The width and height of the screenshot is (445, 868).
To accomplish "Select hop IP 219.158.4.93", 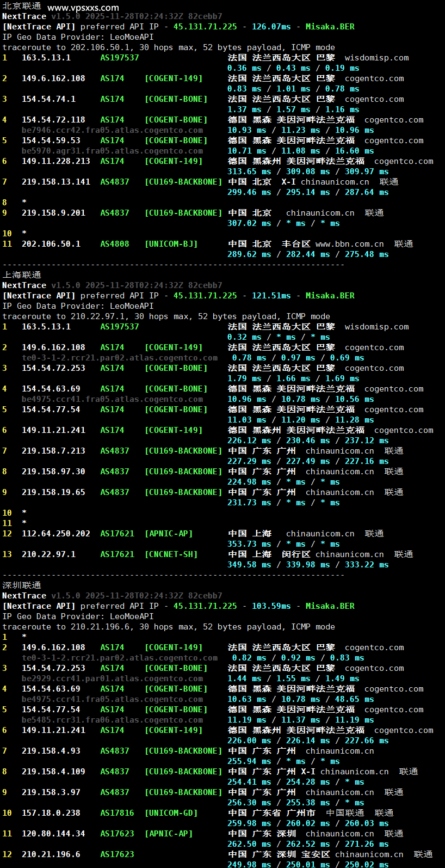I will coord(51,751).
